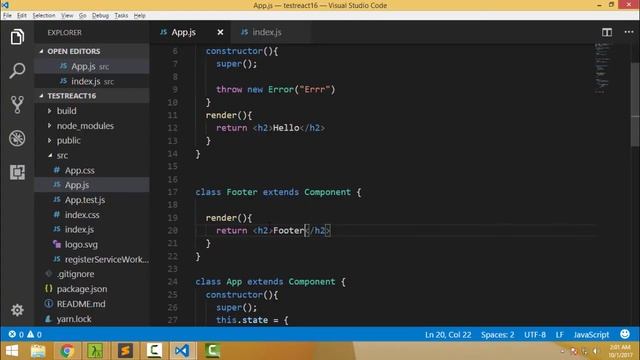Collapse the src folder
This screenshot has height=360, width=640.
coord(50,156)
